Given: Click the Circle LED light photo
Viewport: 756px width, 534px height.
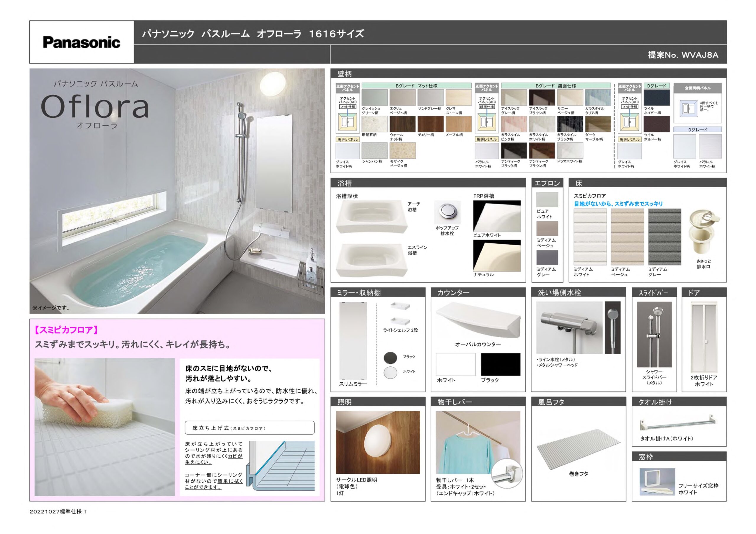Looking at the screenshot, I should (x=378, y=442).
